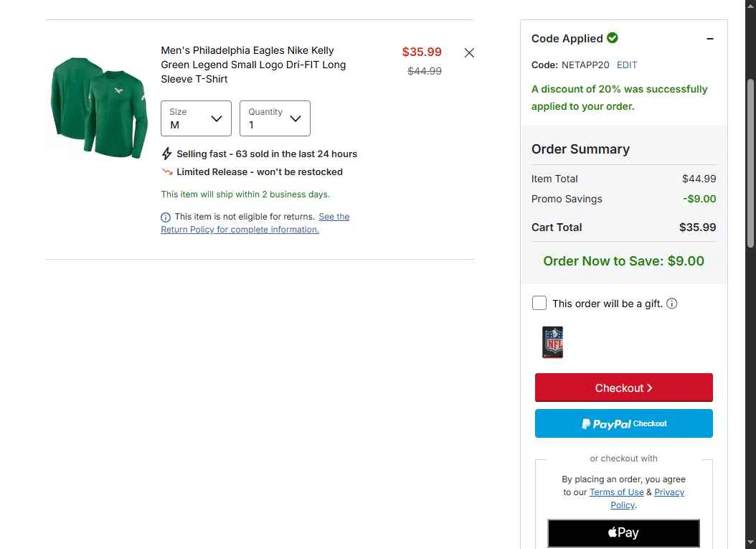Click the red Checkout button
756x549 pixels.
pyautogui.click(x=623, y=388)
